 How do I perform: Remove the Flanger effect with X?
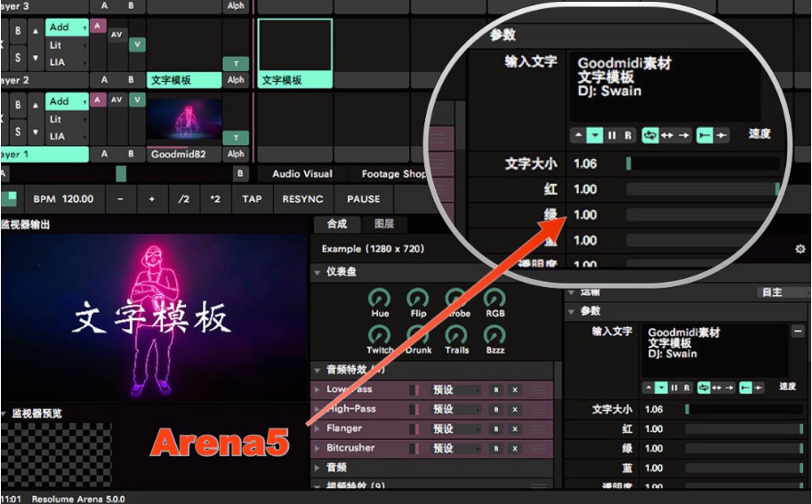click(x=514, y=428)
